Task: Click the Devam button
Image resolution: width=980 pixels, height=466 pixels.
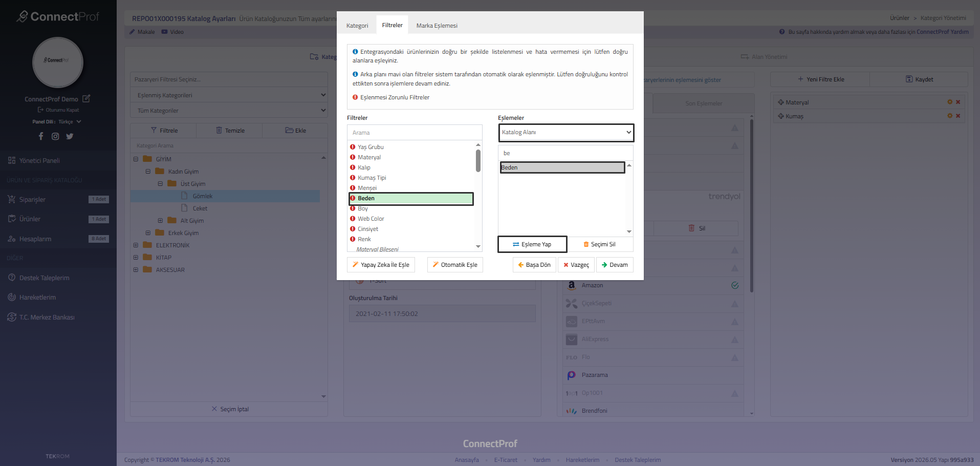Action: (x=615, y=265)
